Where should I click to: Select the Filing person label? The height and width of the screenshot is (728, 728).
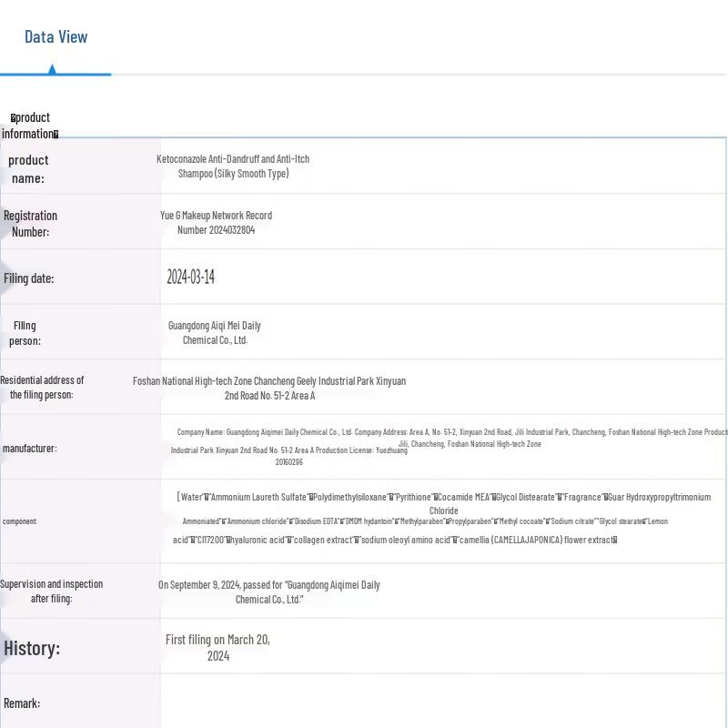coord(25,333)
